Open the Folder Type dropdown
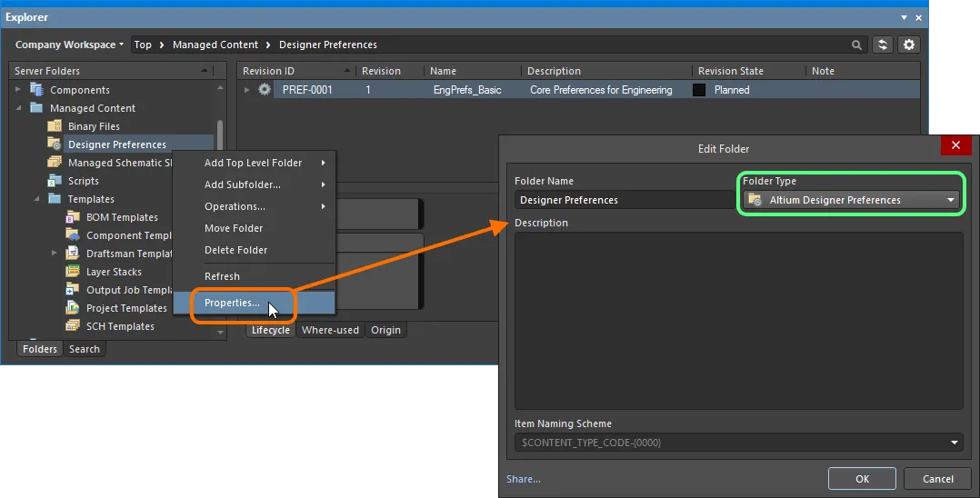 click(x=951, y=200)
